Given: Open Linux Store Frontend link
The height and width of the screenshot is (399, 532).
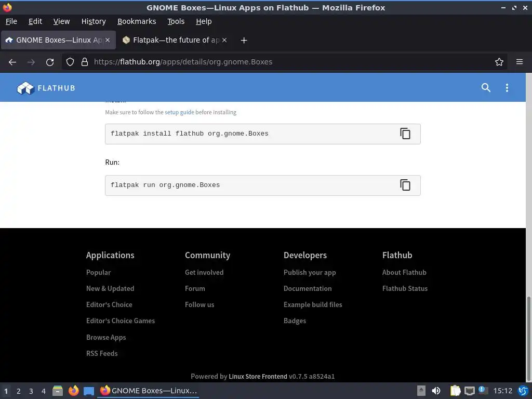Looking at the screenshot, I should [258, 377].
